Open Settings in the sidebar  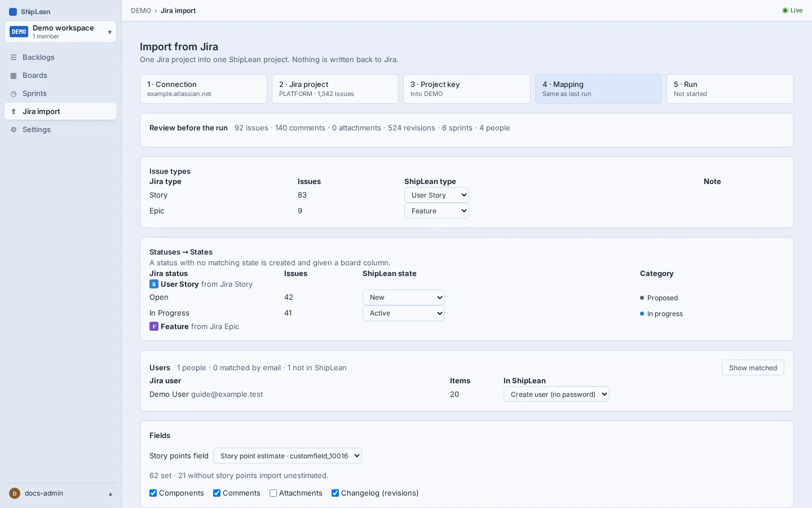pos(60,130)
